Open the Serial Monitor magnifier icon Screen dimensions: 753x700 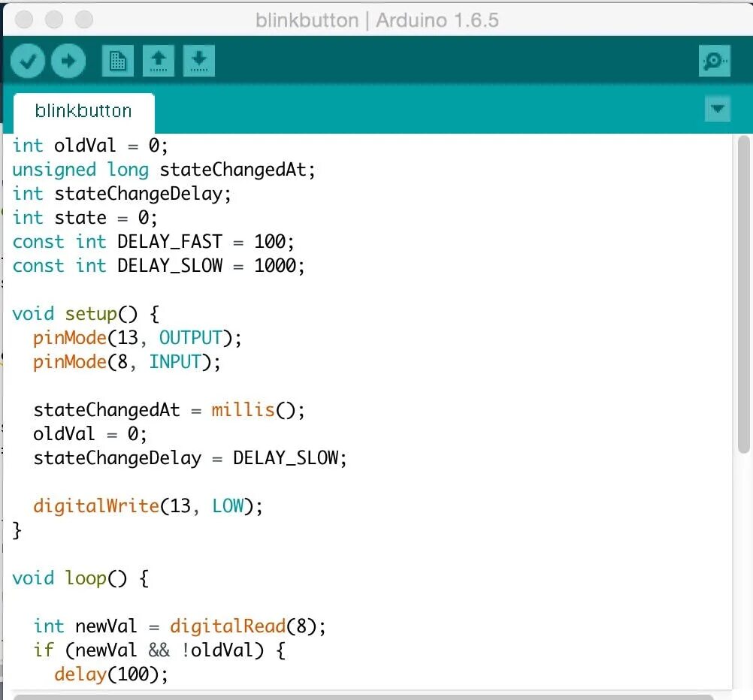click(x=714, y=61)
